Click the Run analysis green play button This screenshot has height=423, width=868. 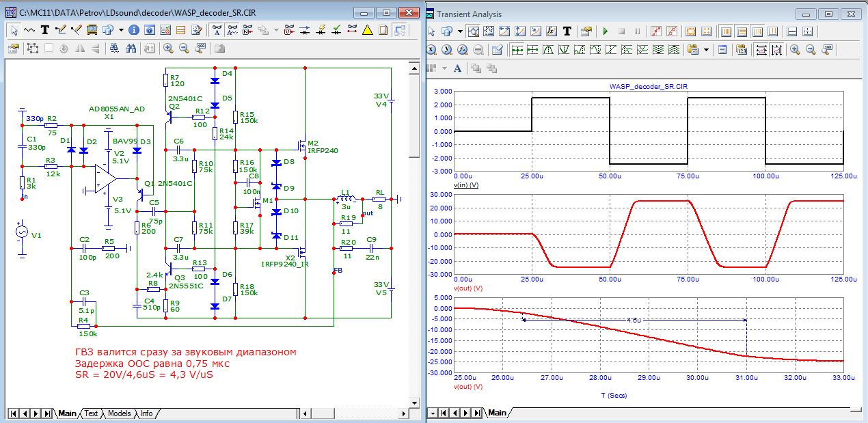(605, 31)
